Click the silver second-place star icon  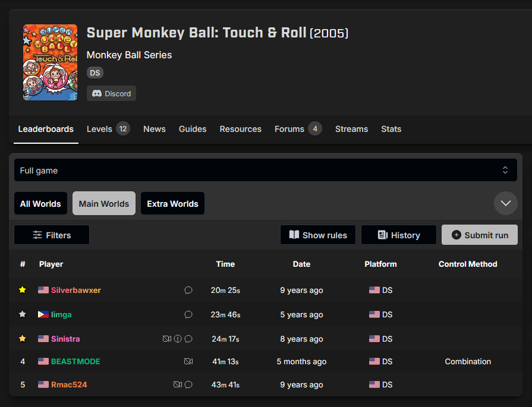pyautogui.click(x=23, y=314)
